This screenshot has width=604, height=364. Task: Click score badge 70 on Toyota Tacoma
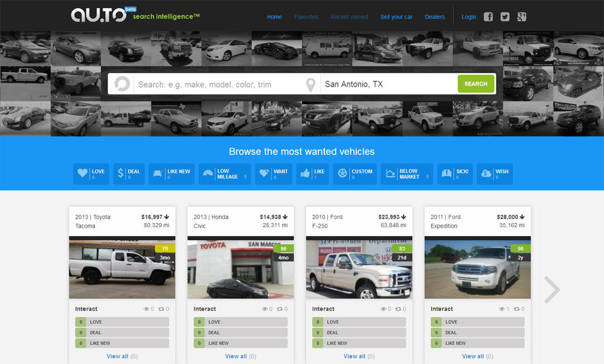click(165, 248)
